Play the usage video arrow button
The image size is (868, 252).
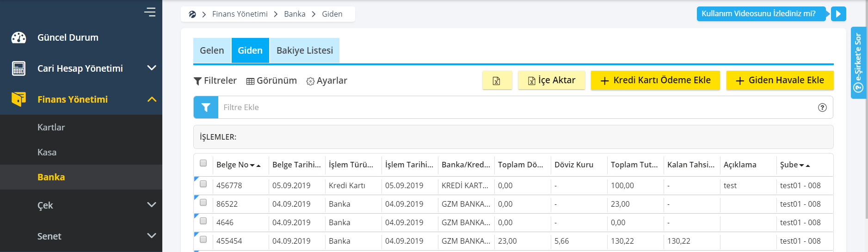tap(838, 14)
